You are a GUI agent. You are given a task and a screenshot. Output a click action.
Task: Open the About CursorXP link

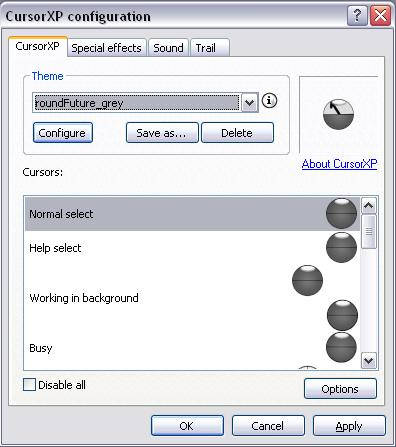339,164
